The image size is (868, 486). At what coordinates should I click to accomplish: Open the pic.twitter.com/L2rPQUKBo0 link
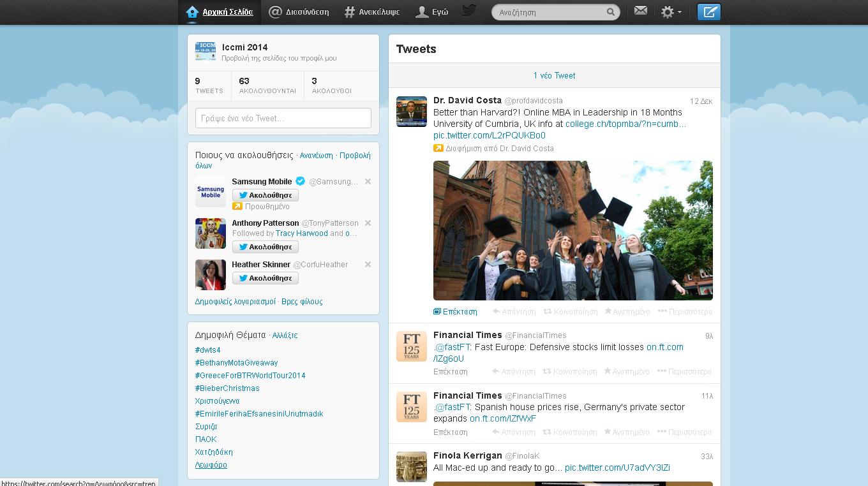(x=490, y=135)
